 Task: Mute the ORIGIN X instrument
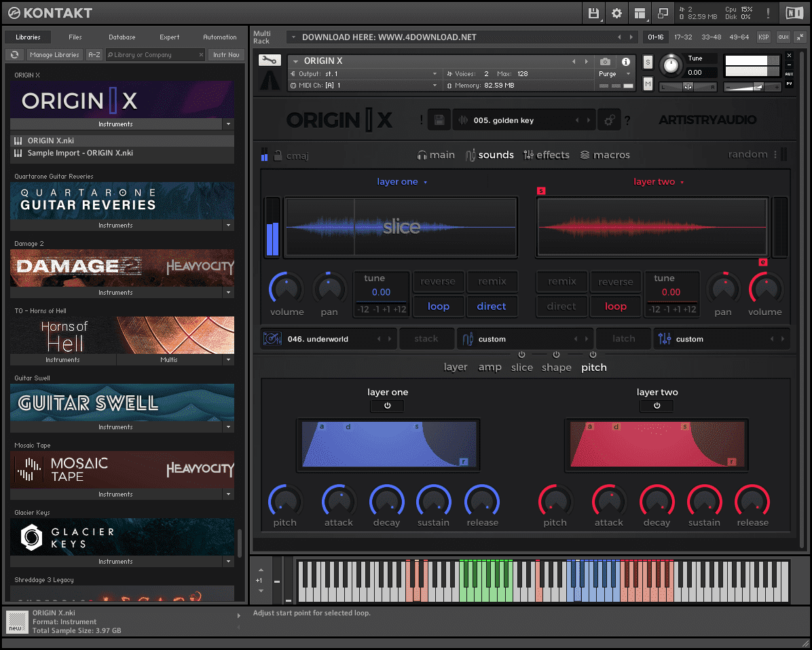click(x=648, y=84)
